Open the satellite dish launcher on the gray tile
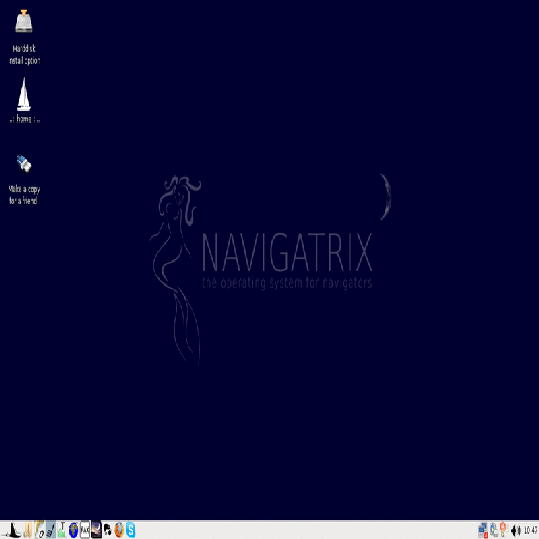This screenshot has width=539, height=539. coord(51,530)
